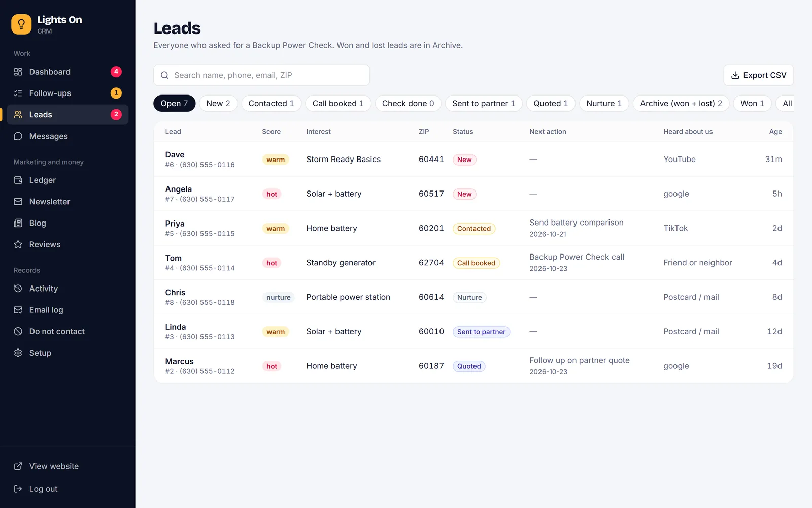Select the Won 1 filter tab

[752, 103]
